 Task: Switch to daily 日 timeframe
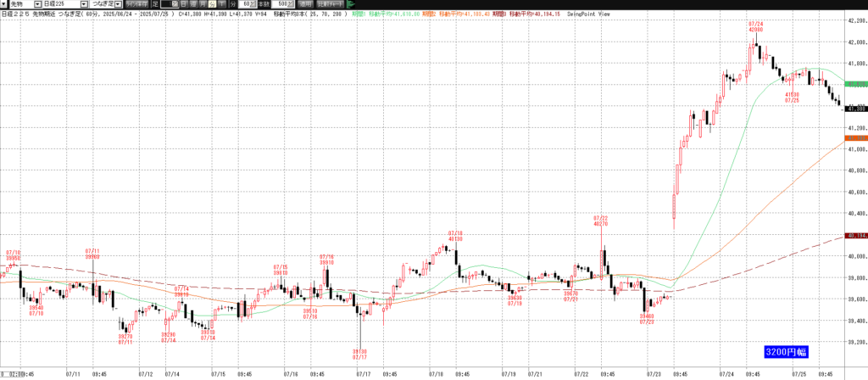click(x=184, y=4)
